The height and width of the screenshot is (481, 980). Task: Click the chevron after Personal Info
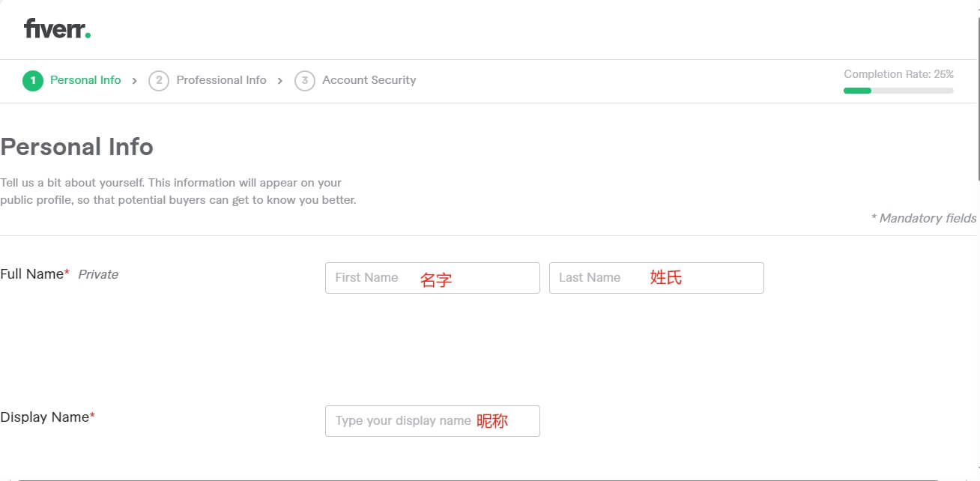point(135,81)
